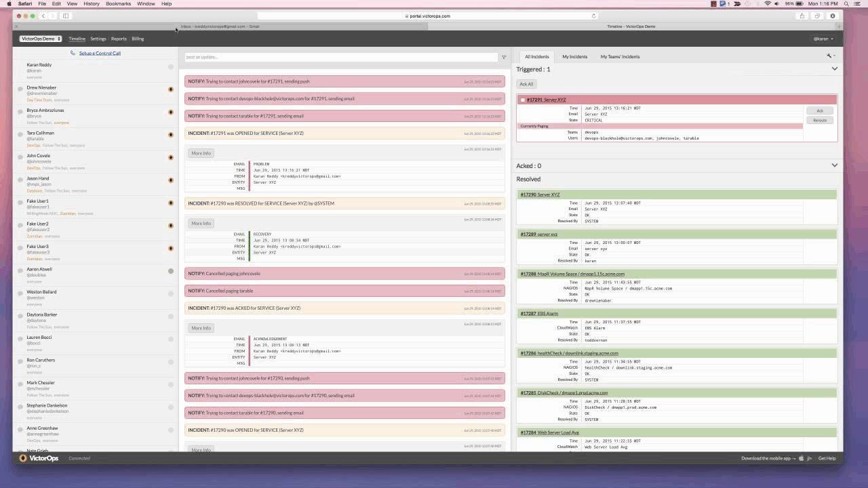Open the History menu in the menu bar
Image resolution: width=868 pixels, height=488 pixels.
point(92,3)
